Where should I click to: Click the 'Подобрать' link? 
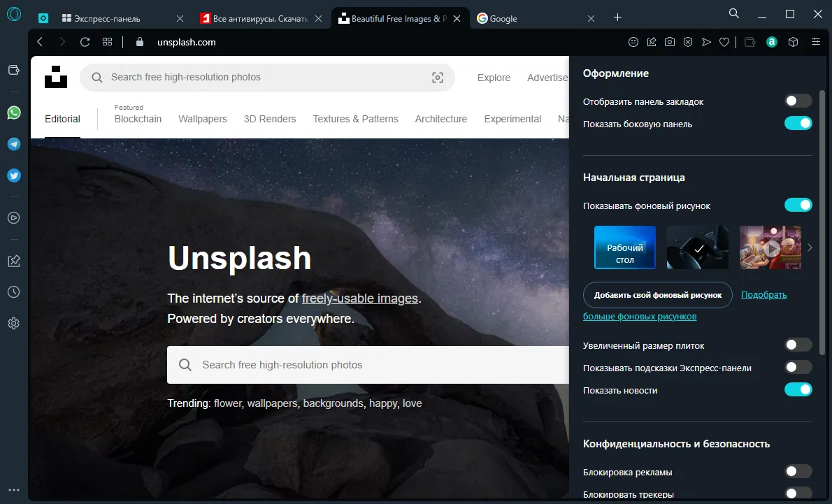point(764,294)
